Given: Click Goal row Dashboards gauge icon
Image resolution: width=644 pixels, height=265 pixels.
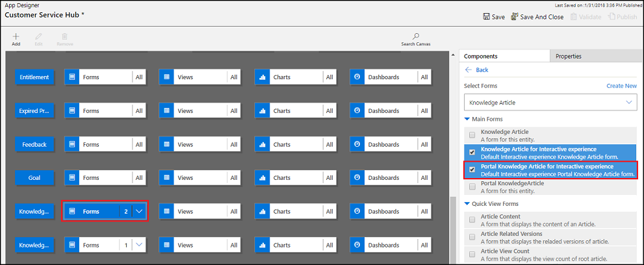Looking at the screenshot, I should coord(357,178).
